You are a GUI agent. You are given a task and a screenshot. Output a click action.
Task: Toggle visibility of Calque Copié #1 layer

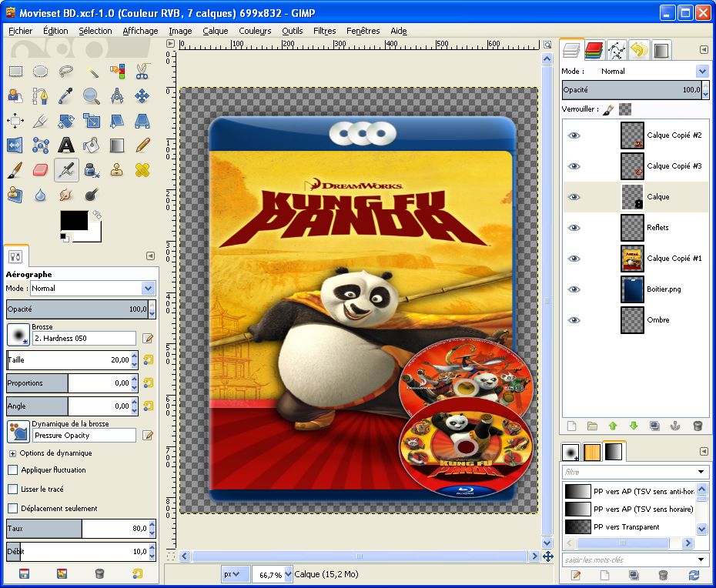pos(574,259)
